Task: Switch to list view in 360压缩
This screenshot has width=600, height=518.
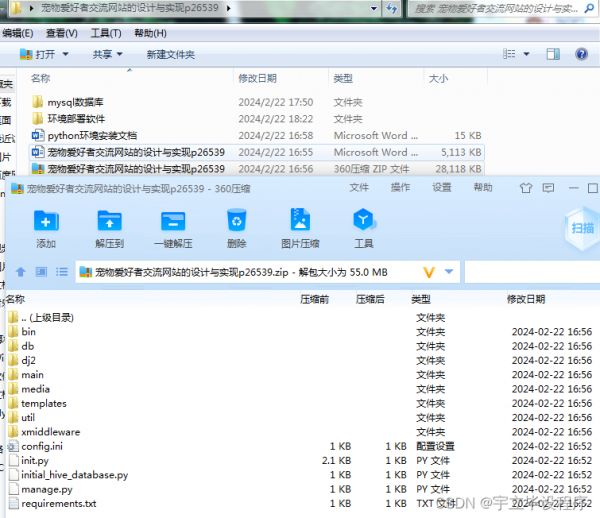Action: [62, 272]
